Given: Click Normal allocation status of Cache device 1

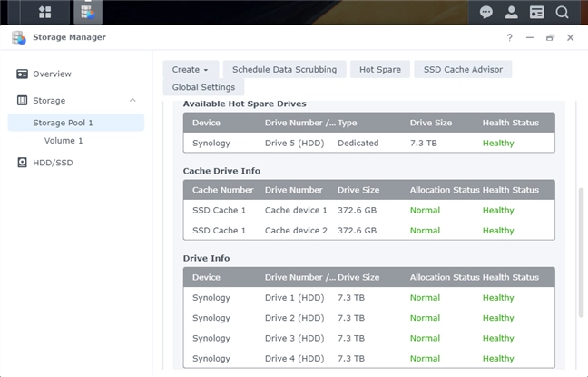Looking at the screenshot, I should [425, 210].
